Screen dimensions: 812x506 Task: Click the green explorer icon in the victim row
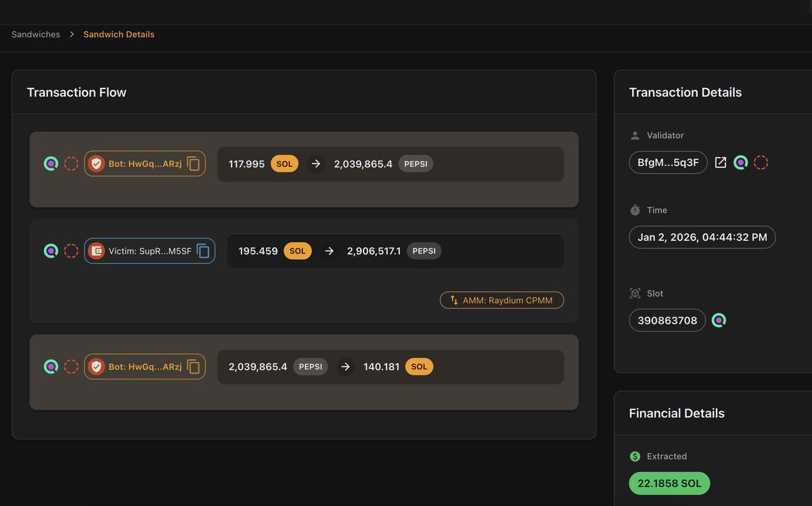click(51, 251)
